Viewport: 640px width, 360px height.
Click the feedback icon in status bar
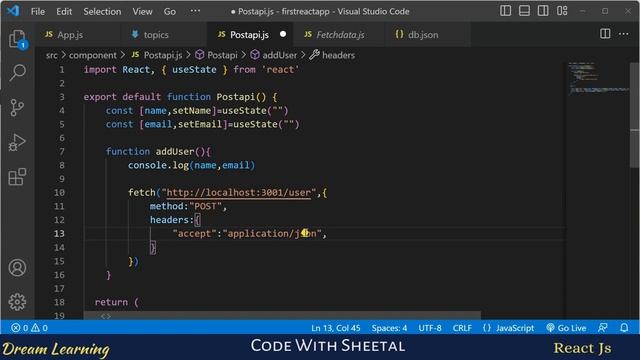coord(602,328)
